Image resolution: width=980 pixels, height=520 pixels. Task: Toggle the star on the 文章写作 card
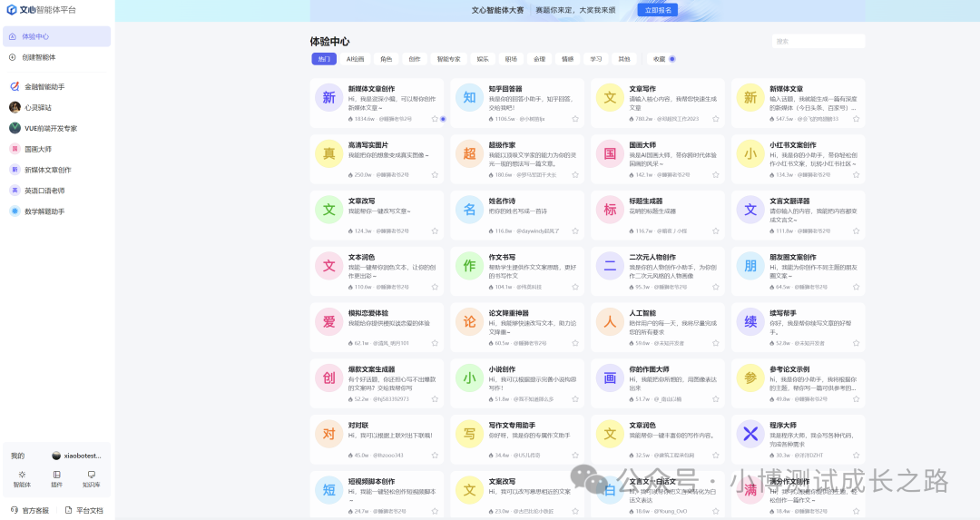716,119
